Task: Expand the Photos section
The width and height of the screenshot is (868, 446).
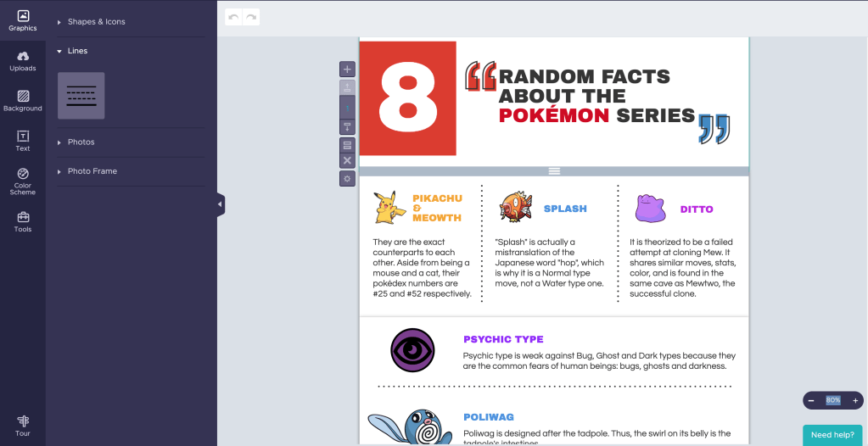Action: (81, 142)
